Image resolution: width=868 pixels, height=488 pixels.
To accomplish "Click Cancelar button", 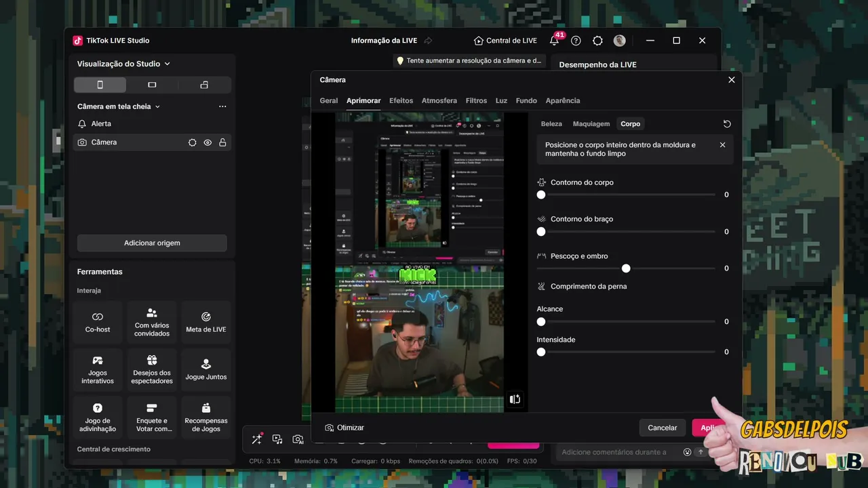I will coord(663,428).
